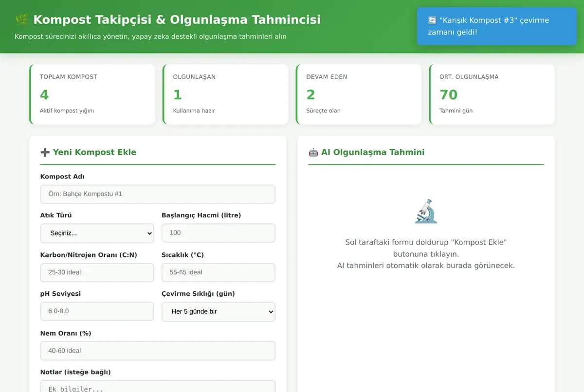Click the Notlar textarea

(x=158, y=387)
